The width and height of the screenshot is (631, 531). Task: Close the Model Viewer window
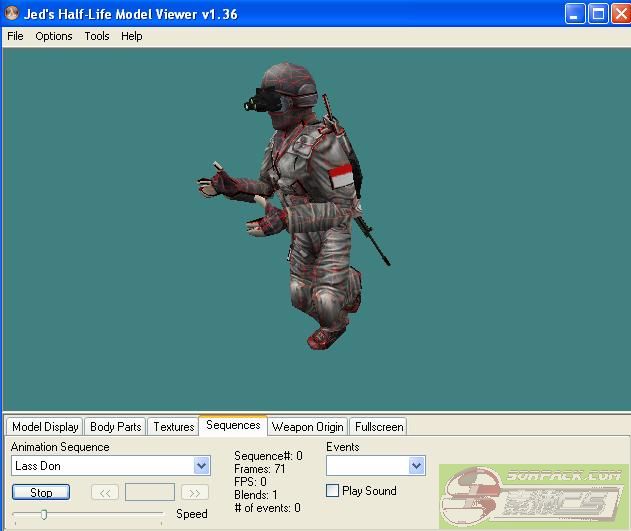(621, 14)
